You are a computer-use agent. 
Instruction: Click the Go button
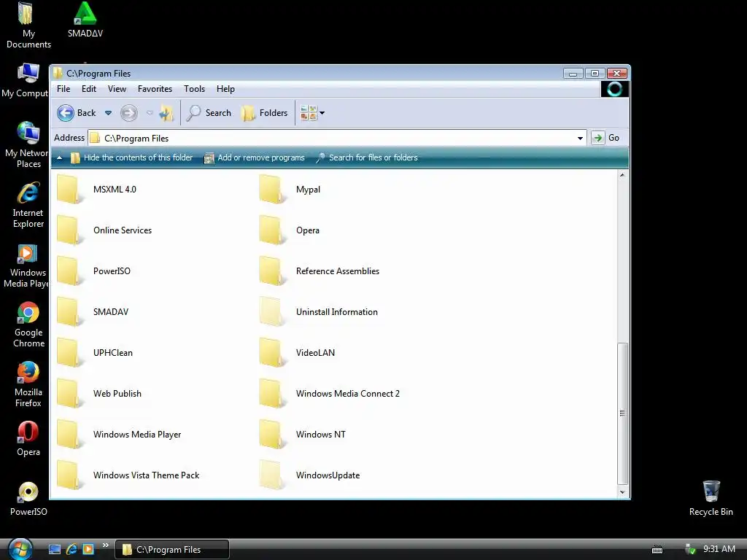pos(605,138)
